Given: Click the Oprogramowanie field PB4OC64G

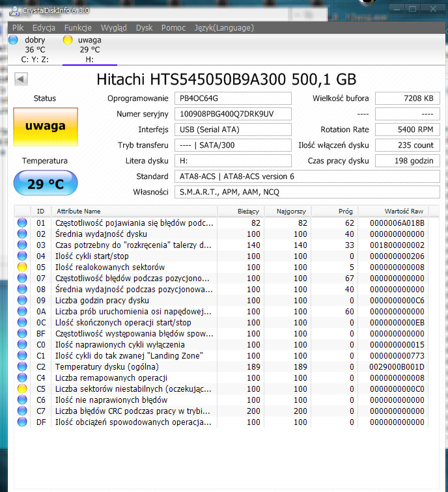Looking at the screenshot, I should 233,98.
